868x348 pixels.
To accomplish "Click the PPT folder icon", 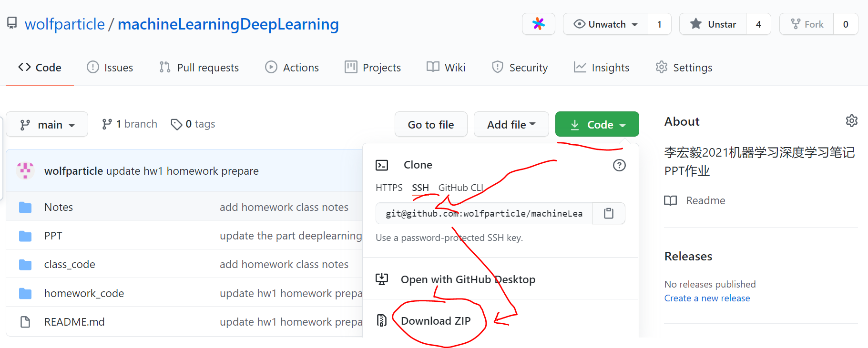I will pos(25,236).
